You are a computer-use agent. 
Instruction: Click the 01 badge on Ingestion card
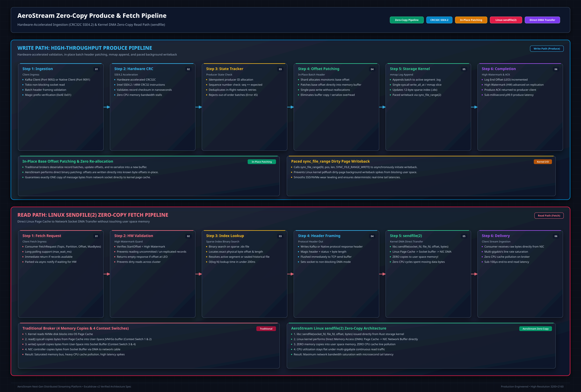(x=96, y=69)
